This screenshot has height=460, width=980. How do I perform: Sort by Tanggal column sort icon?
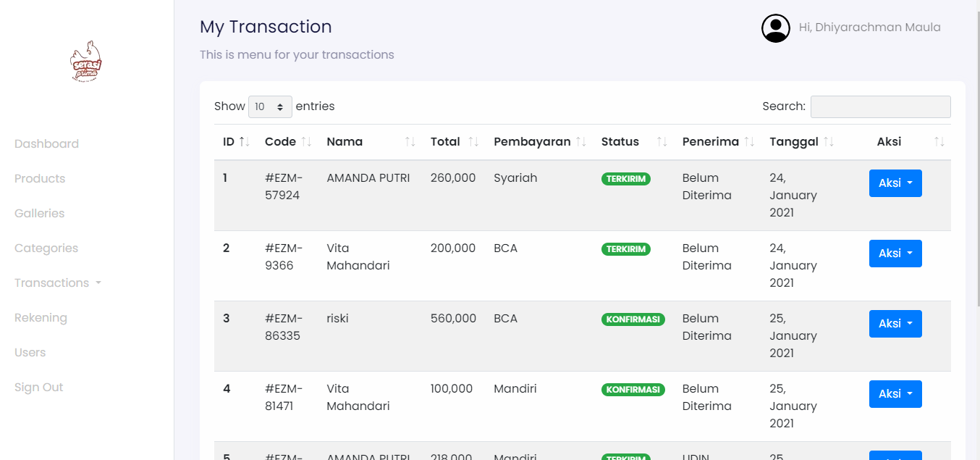(829, 142)
